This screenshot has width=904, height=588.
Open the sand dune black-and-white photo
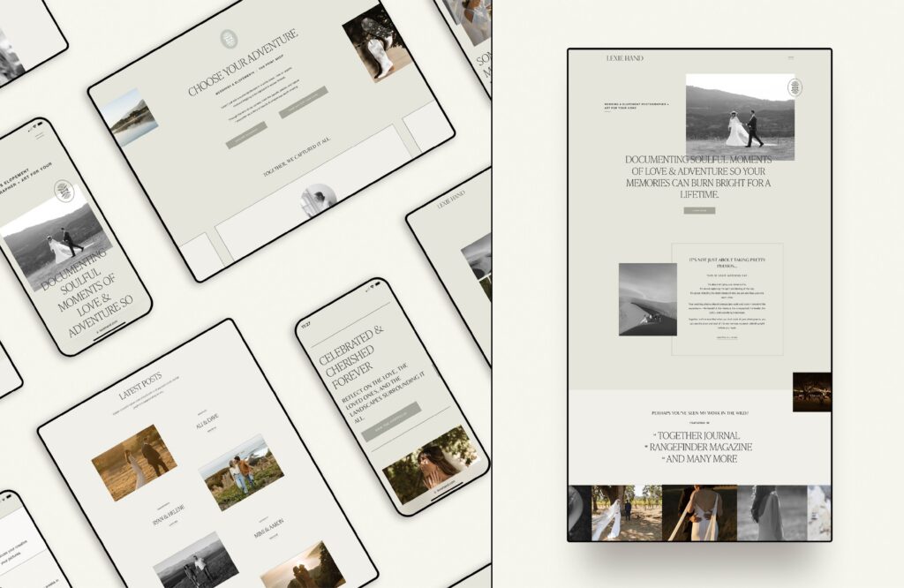tap(647, 298)
